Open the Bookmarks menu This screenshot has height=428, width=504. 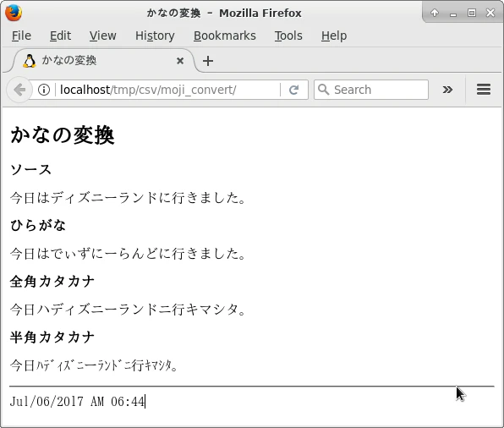[225, 36]
